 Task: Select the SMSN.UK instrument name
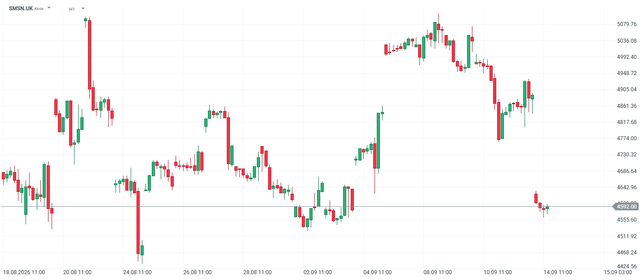pos(21,9)
